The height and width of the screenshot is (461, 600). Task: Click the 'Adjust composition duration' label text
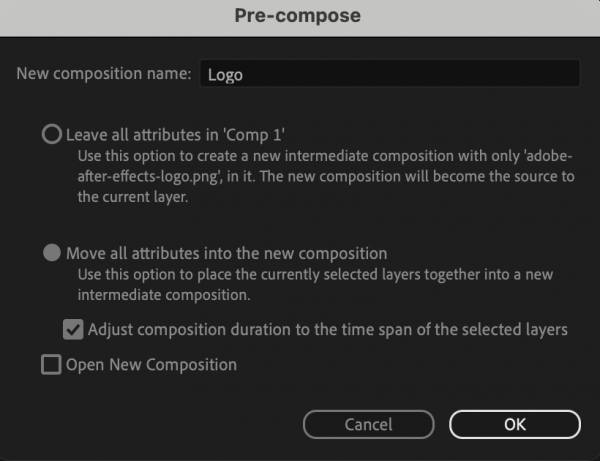click(x=328, y=329)
